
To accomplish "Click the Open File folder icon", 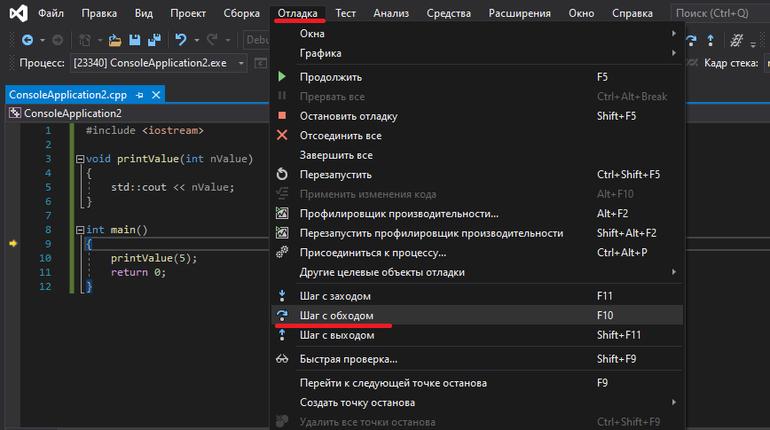I will (x=115, y=40).
